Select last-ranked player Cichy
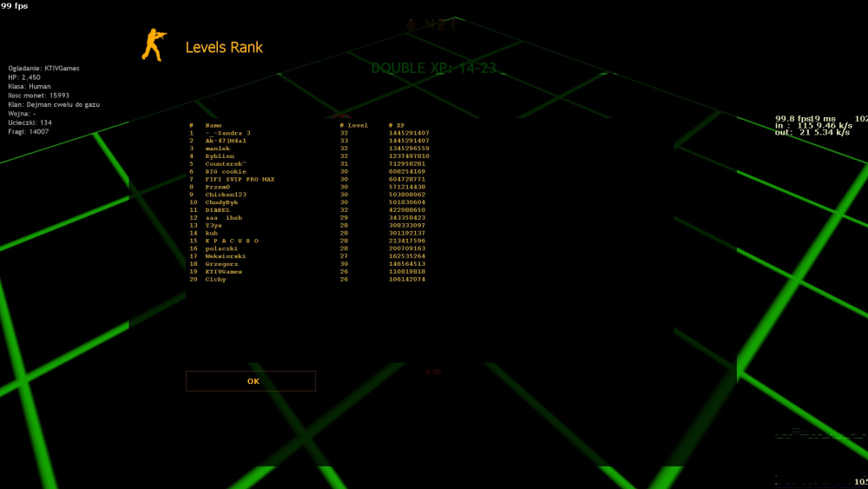Image resolution: width=868 pixels, height=489 pixels. (x=216, y=280)
